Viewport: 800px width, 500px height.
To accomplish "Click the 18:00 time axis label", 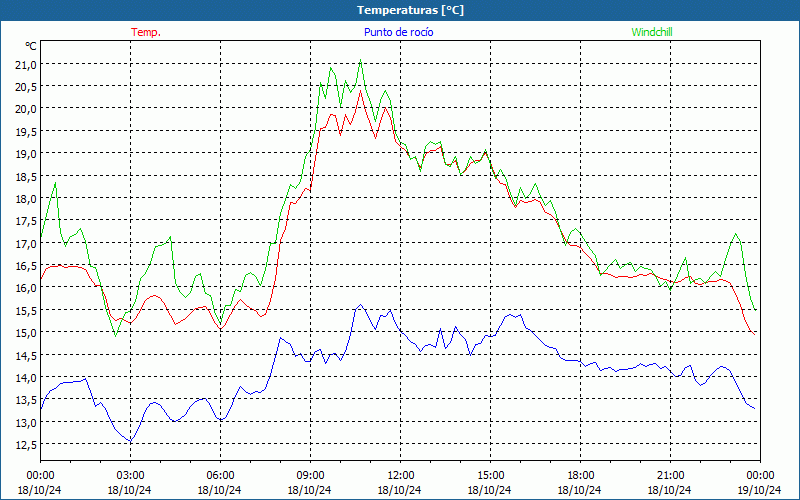I will (581, 475).
